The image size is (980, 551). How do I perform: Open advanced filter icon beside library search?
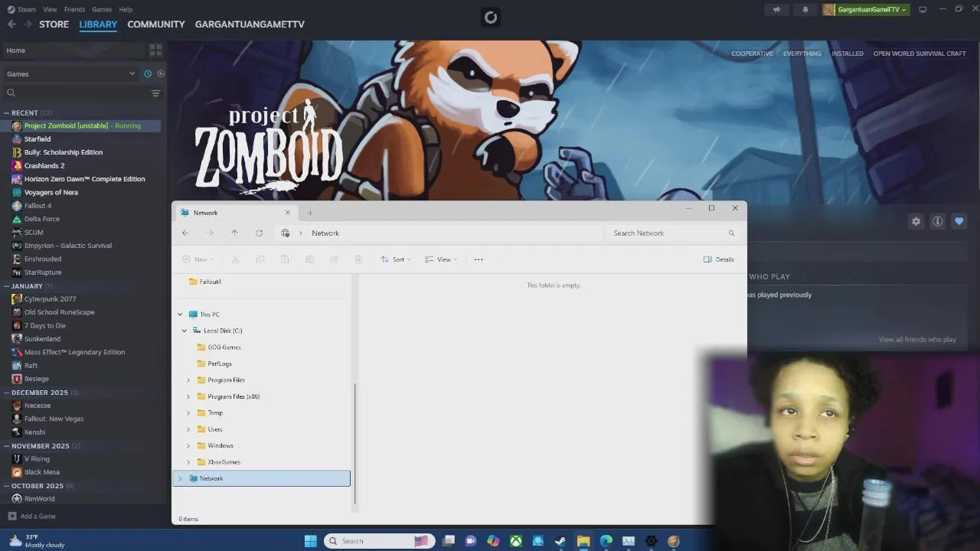point(155,93)
